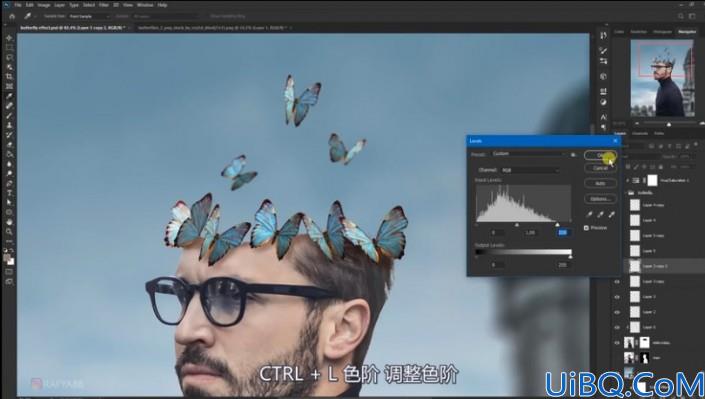Select the Zoom tool
705x399 pixels.
[x=9, y=232]
